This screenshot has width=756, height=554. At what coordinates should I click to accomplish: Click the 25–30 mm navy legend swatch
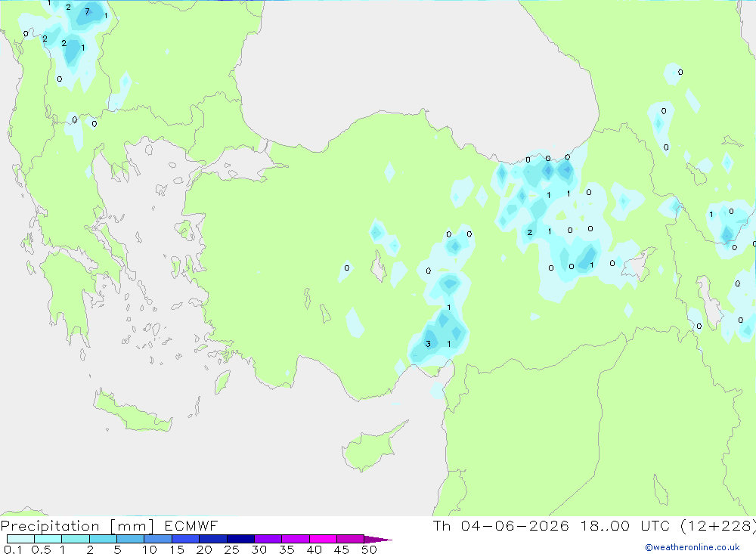pos(240,539)
